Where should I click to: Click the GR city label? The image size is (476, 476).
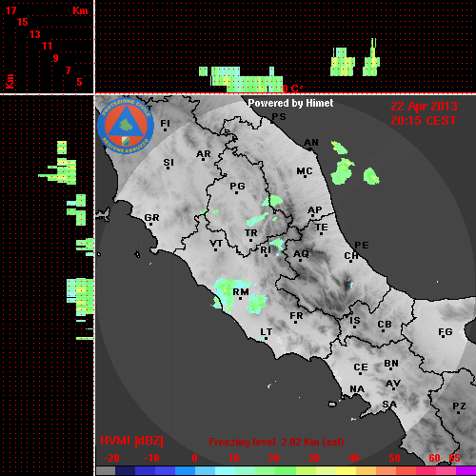[151, 218]
